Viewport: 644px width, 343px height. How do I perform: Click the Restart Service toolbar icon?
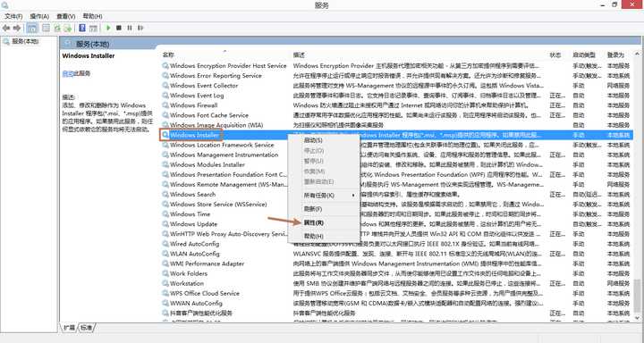[140, 28]
